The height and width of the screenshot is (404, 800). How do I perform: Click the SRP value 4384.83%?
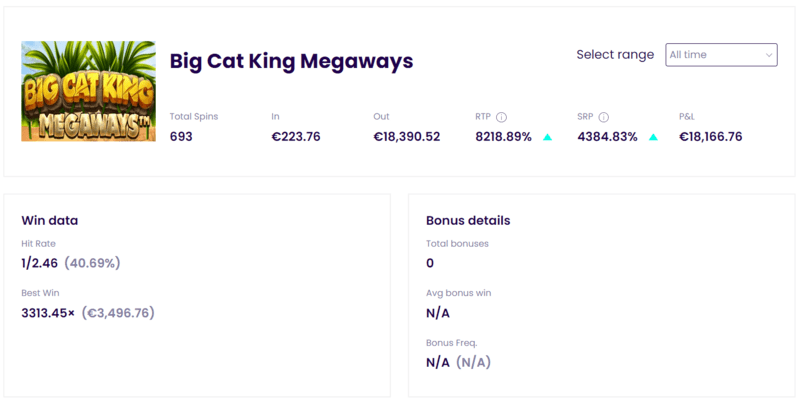pos(607,137)
